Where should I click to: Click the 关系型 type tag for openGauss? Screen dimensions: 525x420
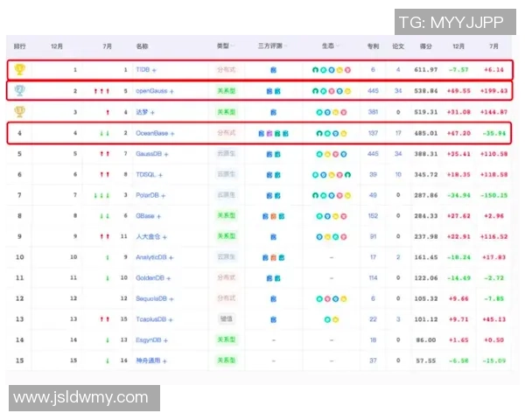[227, 90]
